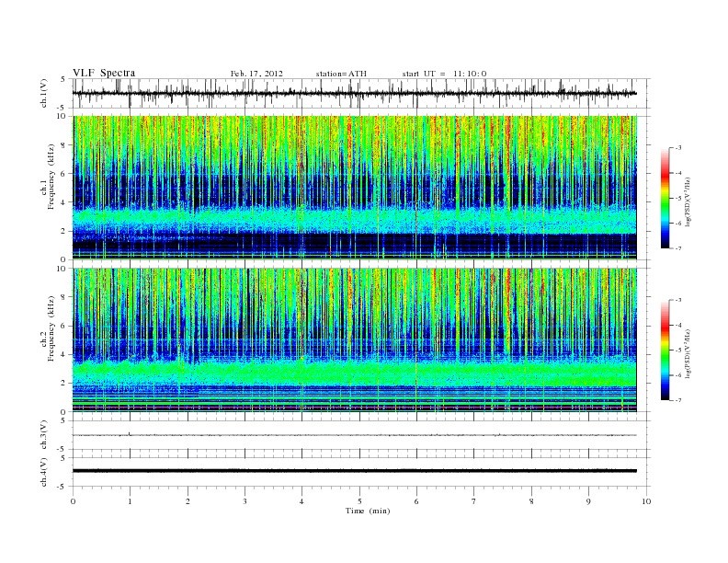Click time axis tick label '4'
The image size is (728, 563).
point(301,501)
